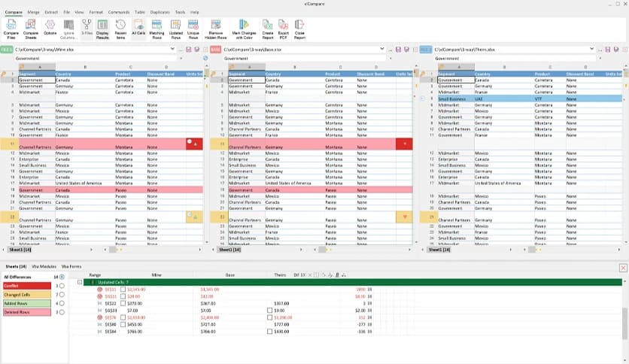
Task: Click the yellow Changed Cells color label
Action: click(27, 295)
